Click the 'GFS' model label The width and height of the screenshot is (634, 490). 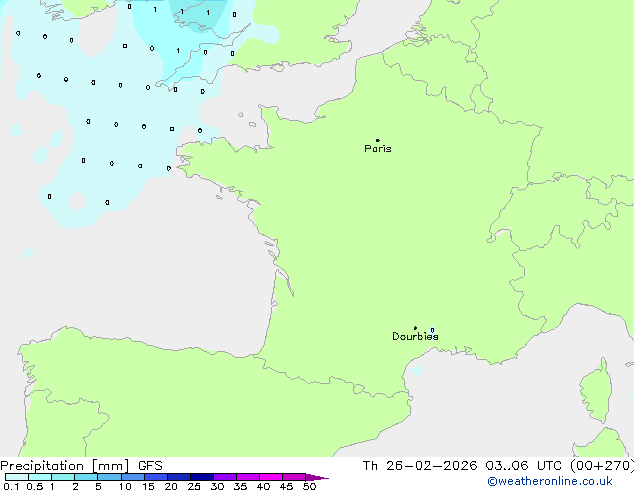click(x=150, y=466)
